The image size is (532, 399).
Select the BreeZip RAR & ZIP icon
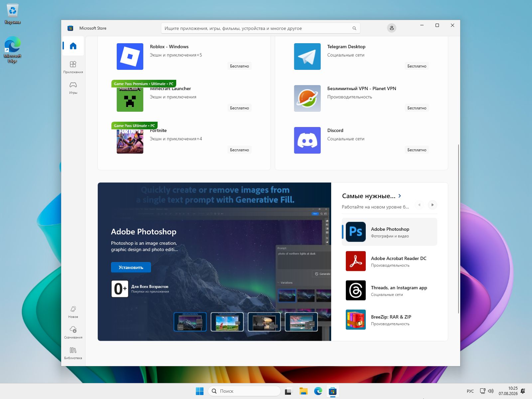coord(356,320)
